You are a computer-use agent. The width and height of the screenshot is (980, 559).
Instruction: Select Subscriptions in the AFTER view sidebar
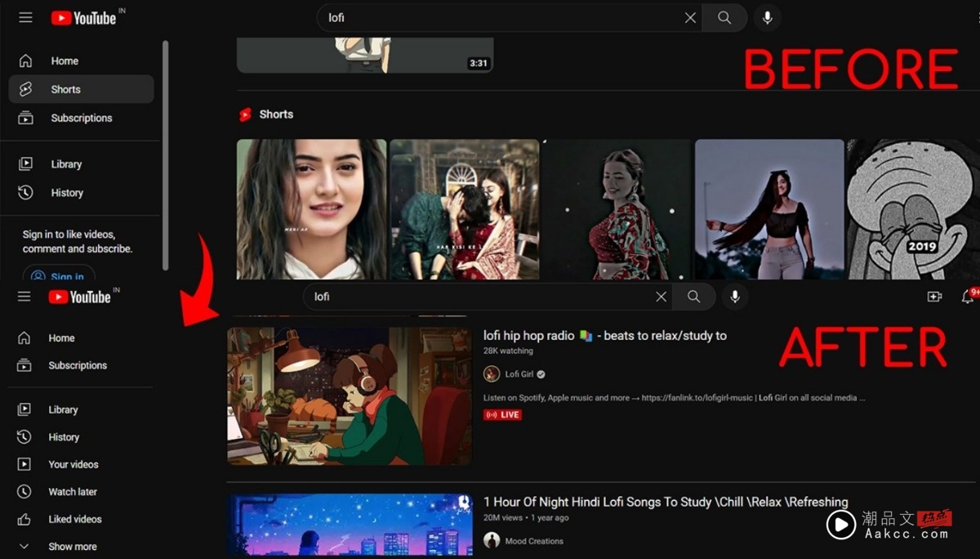[x=77, y=365]
